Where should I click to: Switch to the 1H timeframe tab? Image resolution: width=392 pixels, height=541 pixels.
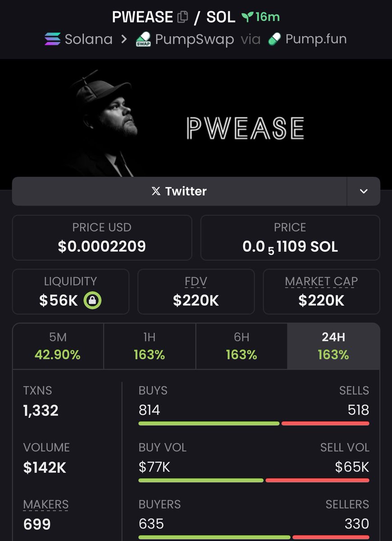[150, 346]
